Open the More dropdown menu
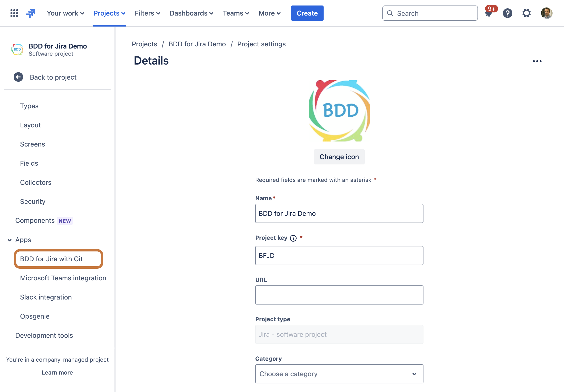Viewport: 564px width, 392px height. click(x=270, y=13)
